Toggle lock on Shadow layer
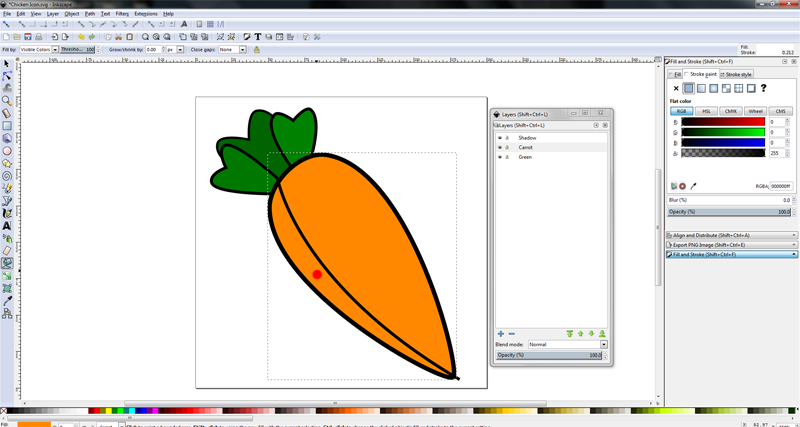800x427 pixels. coord(507,138)
